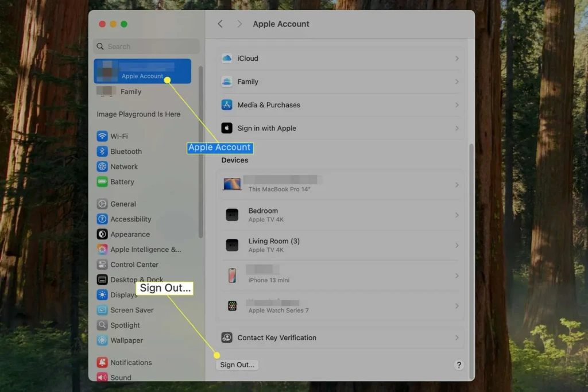Screen dimensions: 588x392
Task: Open Apple Intelligence & Siri settings
Action: tap(102, 249)
